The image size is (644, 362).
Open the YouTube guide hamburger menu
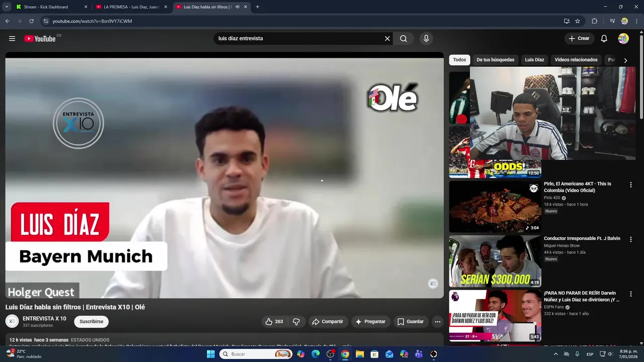(x=12, y=39)
